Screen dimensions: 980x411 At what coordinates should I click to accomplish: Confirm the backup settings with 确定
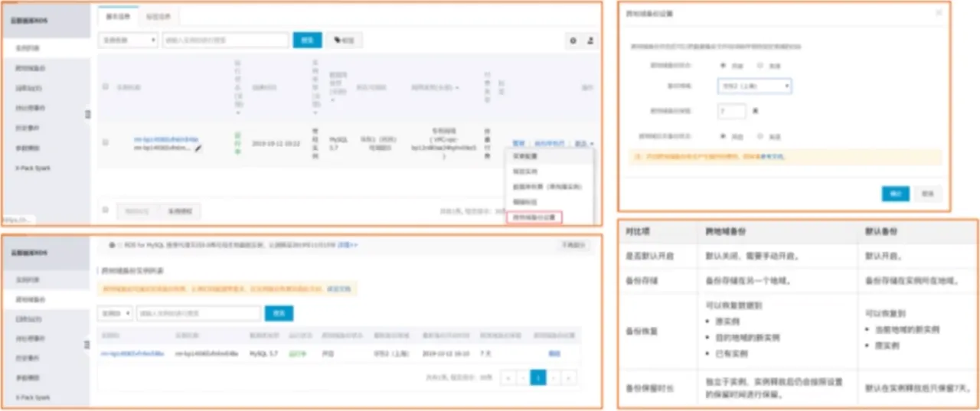(x=895, y=194)
